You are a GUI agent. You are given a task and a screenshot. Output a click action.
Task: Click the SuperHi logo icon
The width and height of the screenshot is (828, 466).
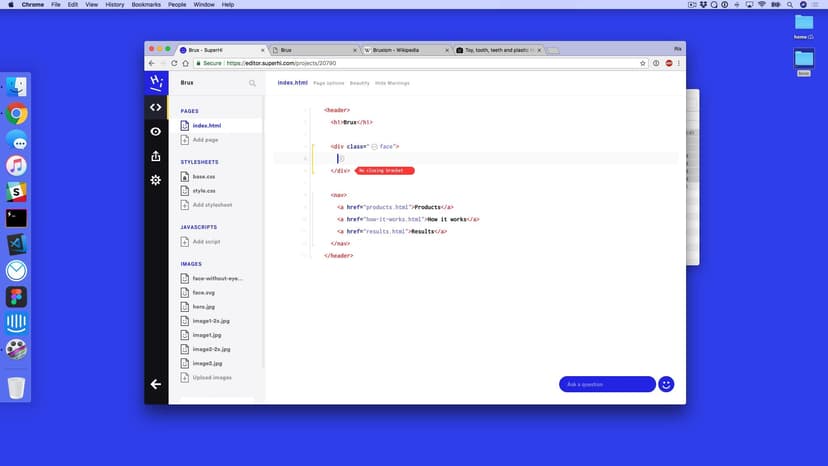pos(156,82)
